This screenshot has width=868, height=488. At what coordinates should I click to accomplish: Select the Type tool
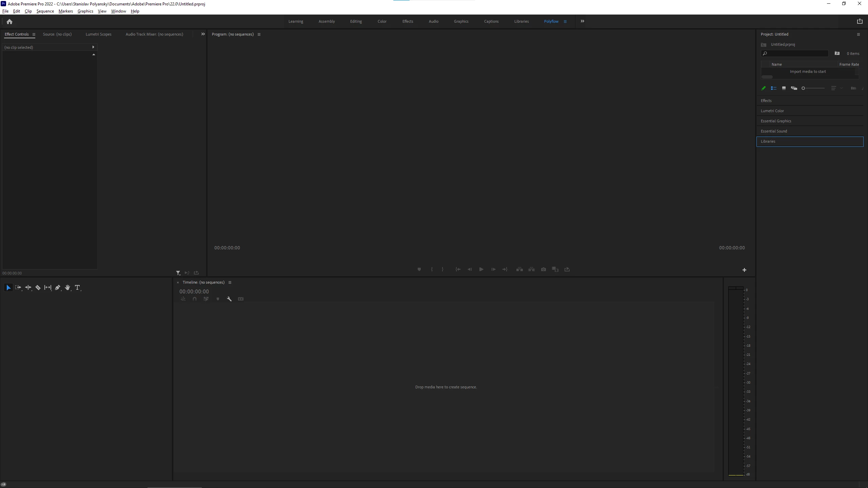point(77,288)
